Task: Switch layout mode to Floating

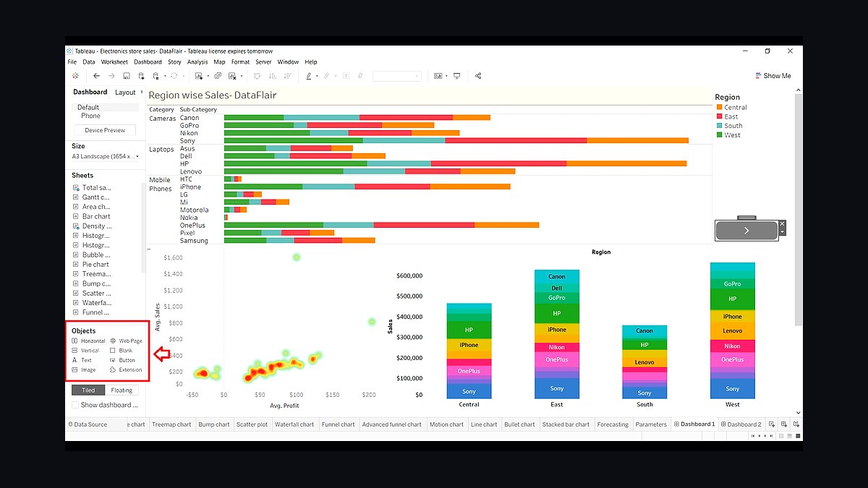Action: (122, 390)
